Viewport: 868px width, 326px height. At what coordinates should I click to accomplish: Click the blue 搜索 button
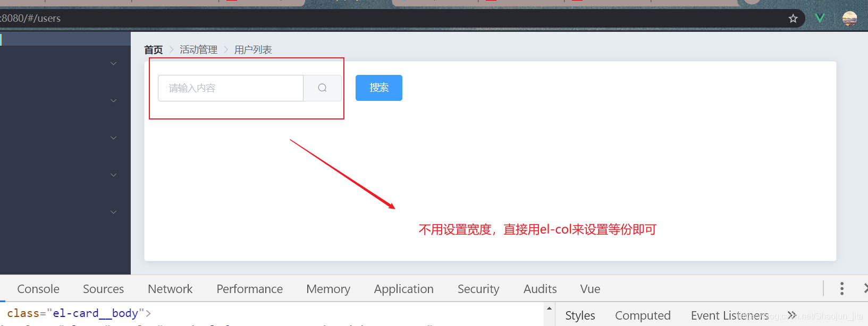pyautogui.click(x=379, y=88)
